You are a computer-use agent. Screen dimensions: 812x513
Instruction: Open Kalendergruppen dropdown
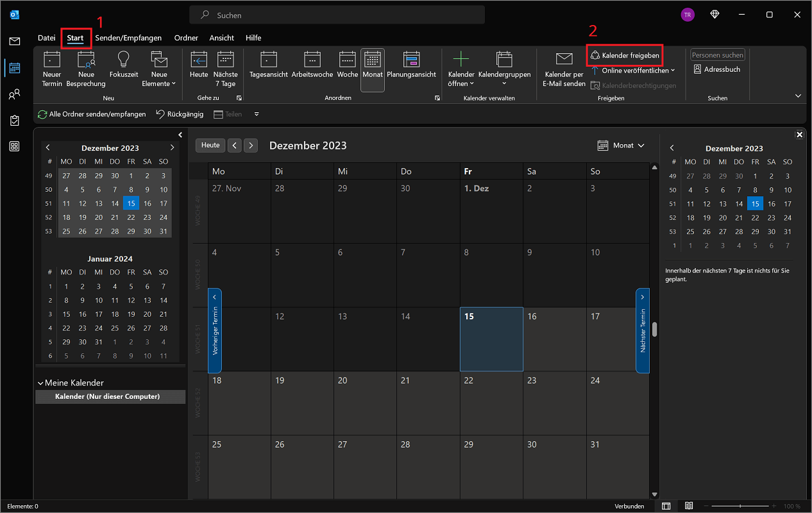[504, 69]
